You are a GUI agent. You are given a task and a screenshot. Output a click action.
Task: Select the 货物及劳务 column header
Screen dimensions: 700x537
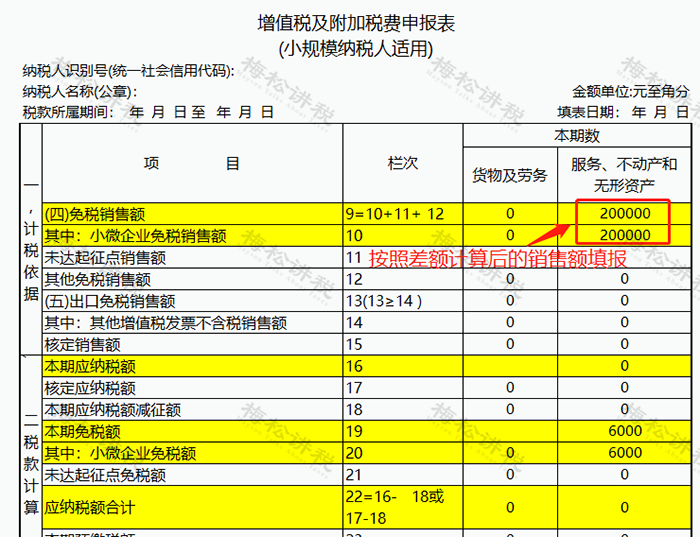[x=510, y=175]
